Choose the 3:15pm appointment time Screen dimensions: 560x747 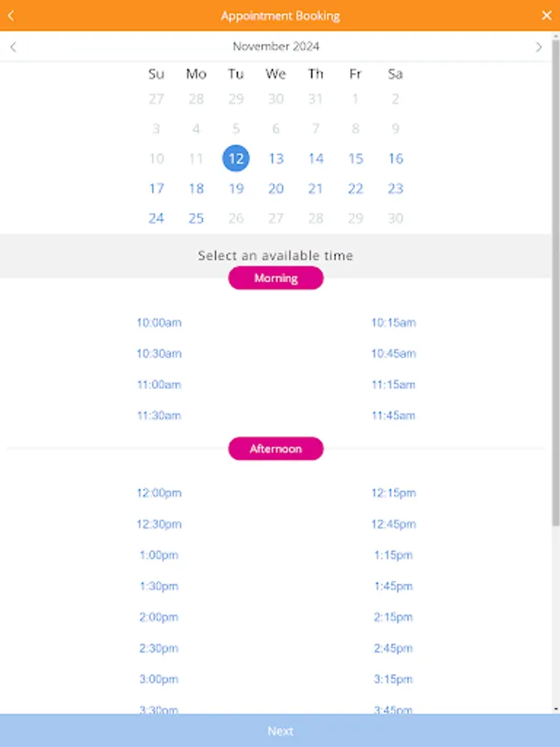[393, 679]
